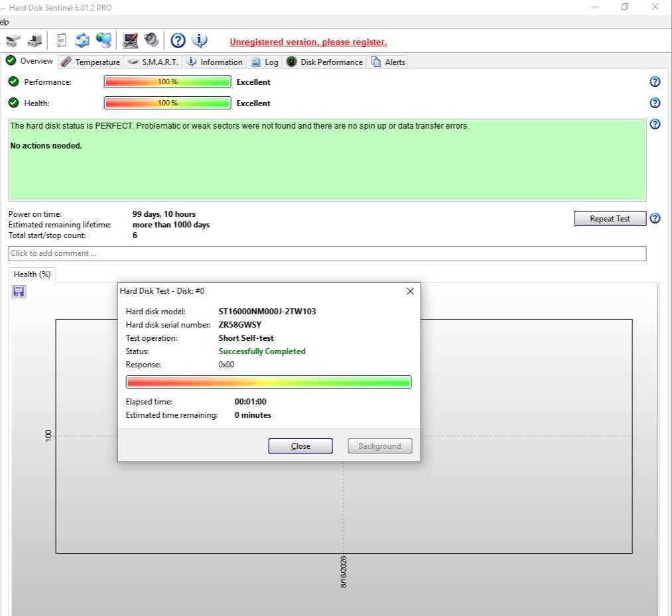Click the Health 100% gradient bar

168,103
